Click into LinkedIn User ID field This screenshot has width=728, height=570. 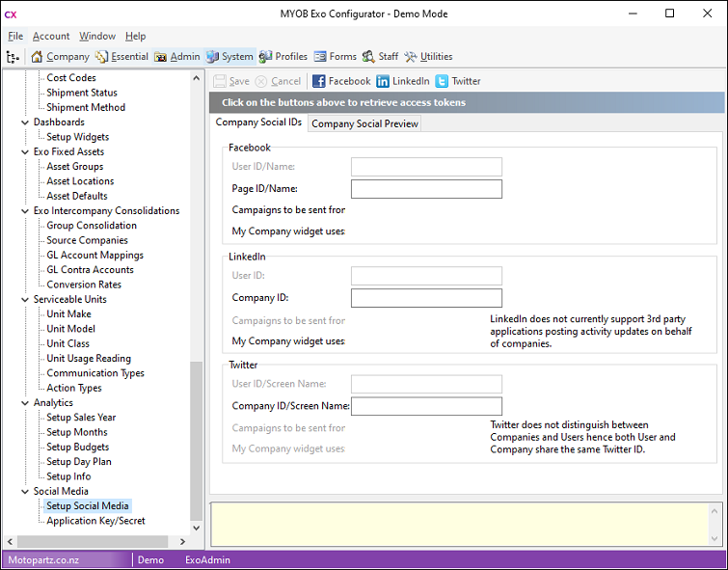point(426,276)
